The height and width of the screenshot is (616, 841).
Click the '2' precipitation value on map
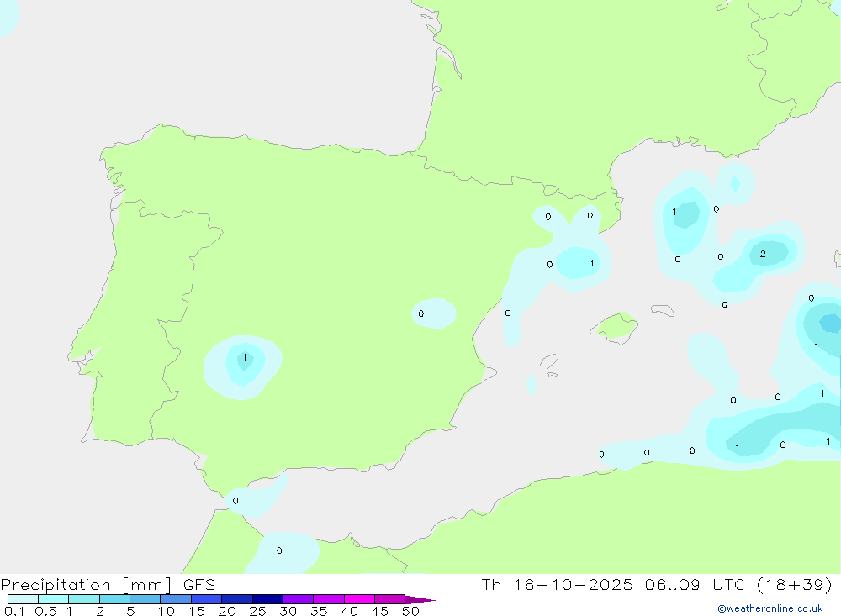point(763,254)
